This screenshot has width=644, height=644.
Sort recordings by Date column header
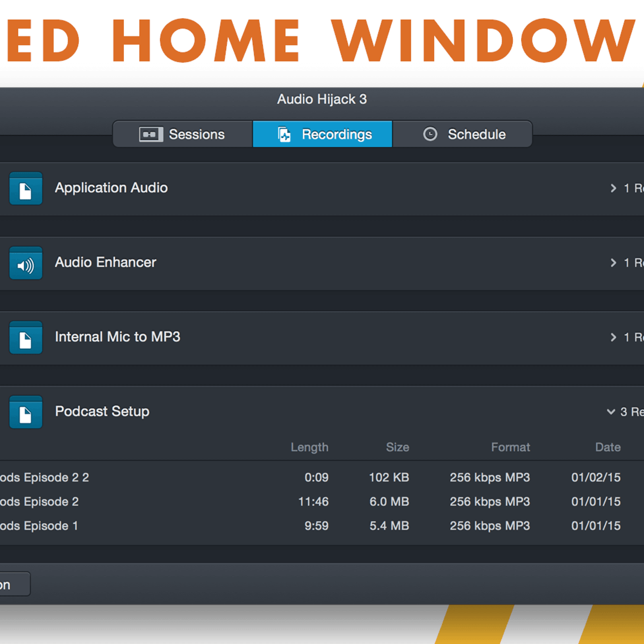click(x=608, y=447)
